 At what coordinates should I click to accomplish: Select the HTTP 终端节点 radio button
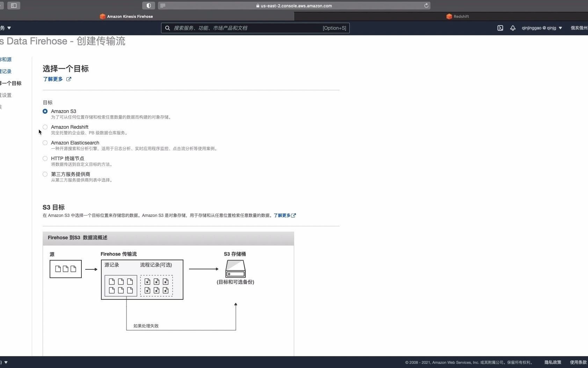(45, 158)
